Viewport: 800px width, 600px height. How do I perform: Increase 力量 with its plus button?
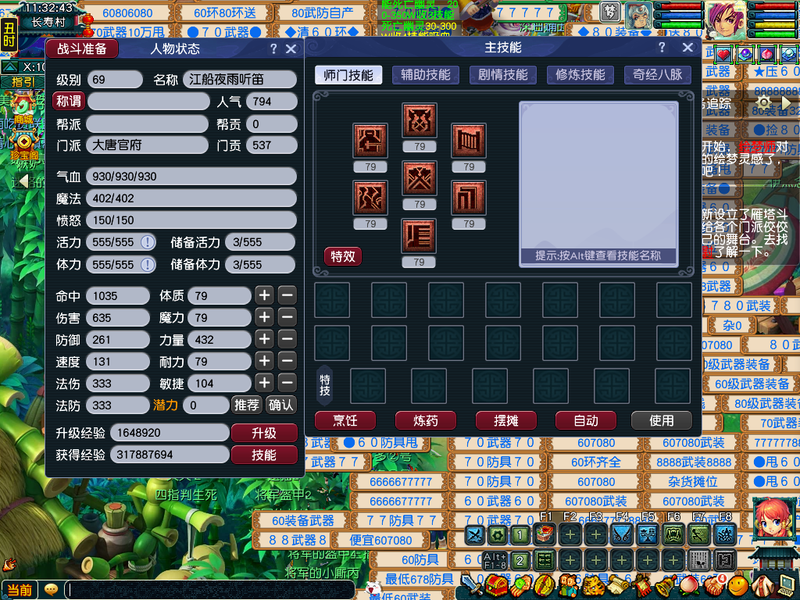pos(264,339)
